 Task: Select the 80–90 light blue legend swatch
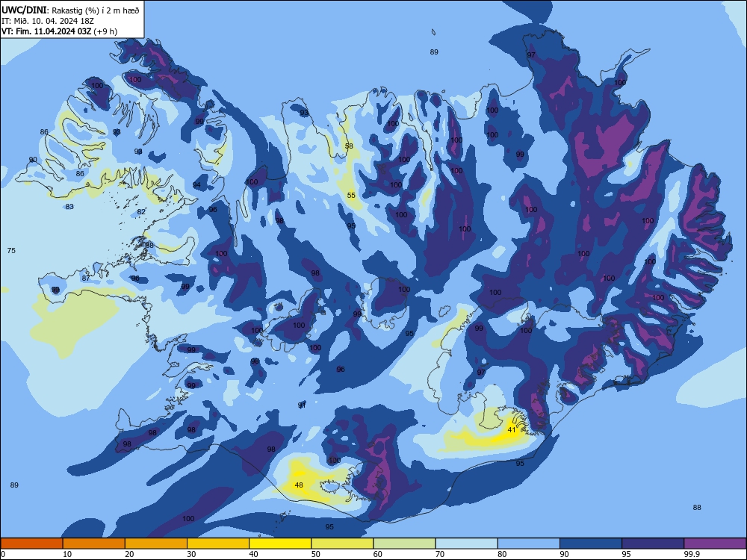(529, 544)
